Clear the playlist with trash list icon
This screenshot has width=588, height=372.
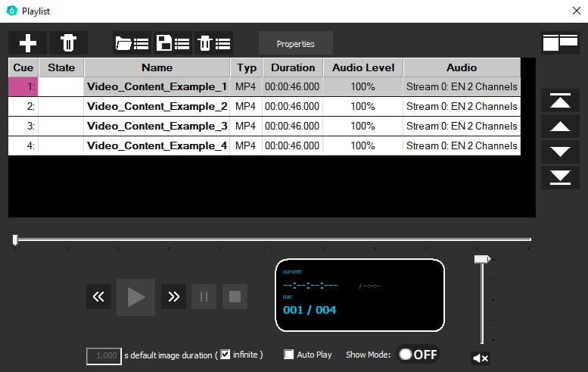coord(213,43)
